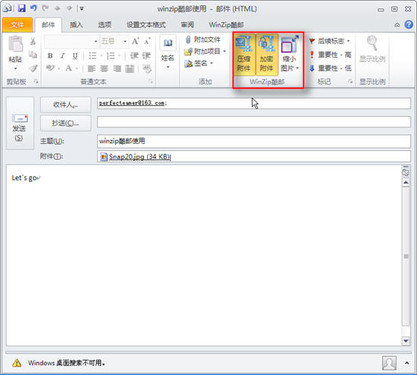417x375 pixels.
Task: Open WinZip 缩小图片 resize pictures dropdown
Action: [289, 54]
